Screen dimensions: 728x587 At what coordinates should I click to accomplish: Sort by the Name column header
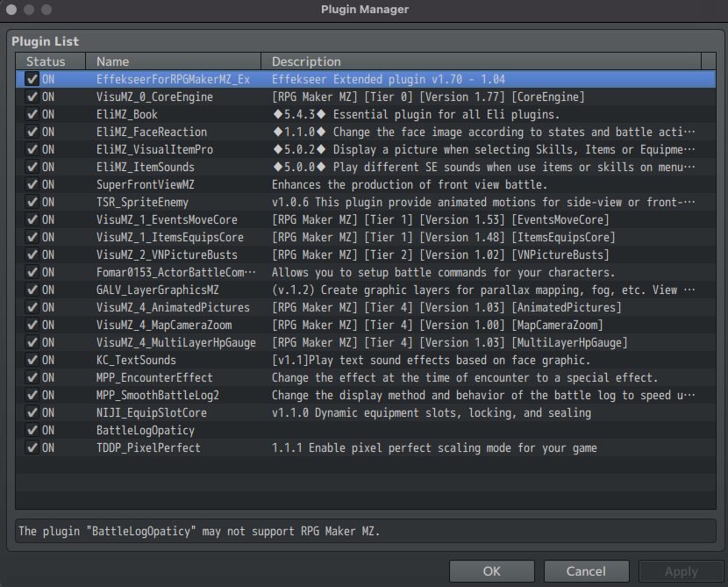click(x=173, y=61)
